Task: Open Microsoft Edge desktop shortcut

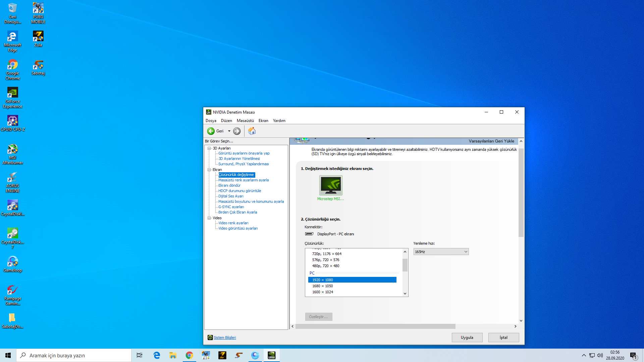Action: (x=13, y=42)
